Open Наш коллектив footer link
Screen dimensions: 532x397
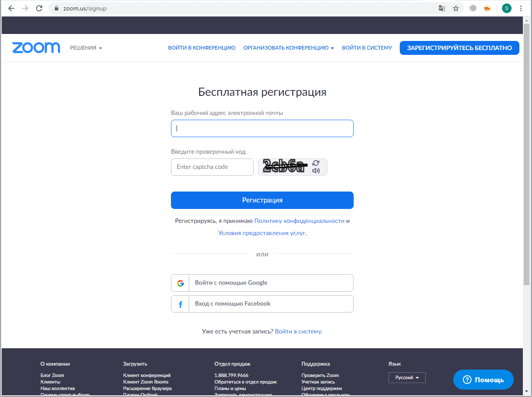pos(57,388)
